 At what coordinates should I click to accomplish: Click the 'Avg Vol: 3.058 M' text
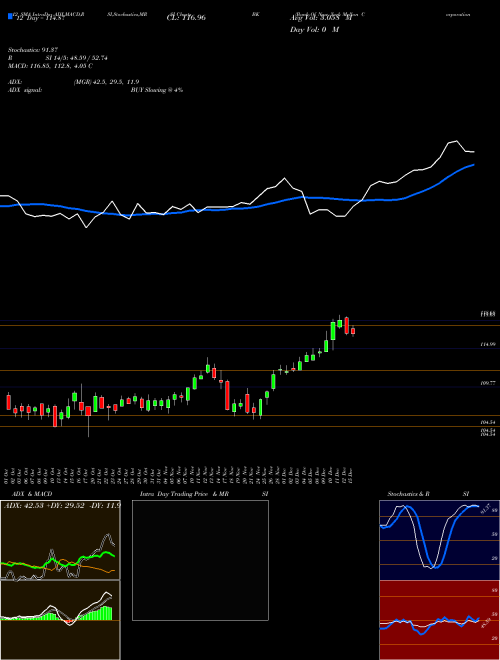(320, 18)
